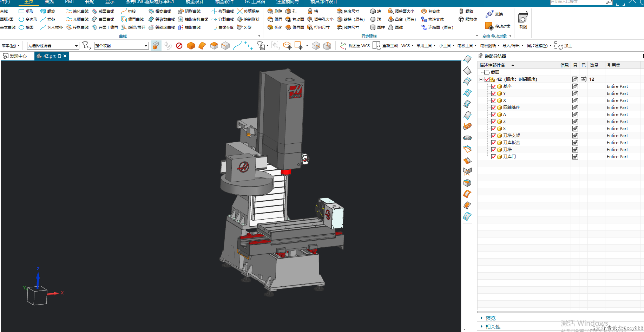Click the search input field at top

[x=577, y=2]
